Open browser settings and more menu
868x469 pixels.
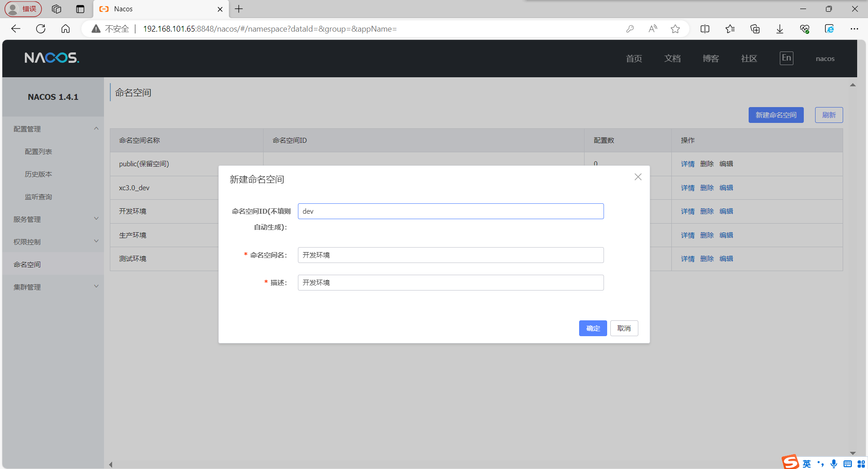click(854, 29)
